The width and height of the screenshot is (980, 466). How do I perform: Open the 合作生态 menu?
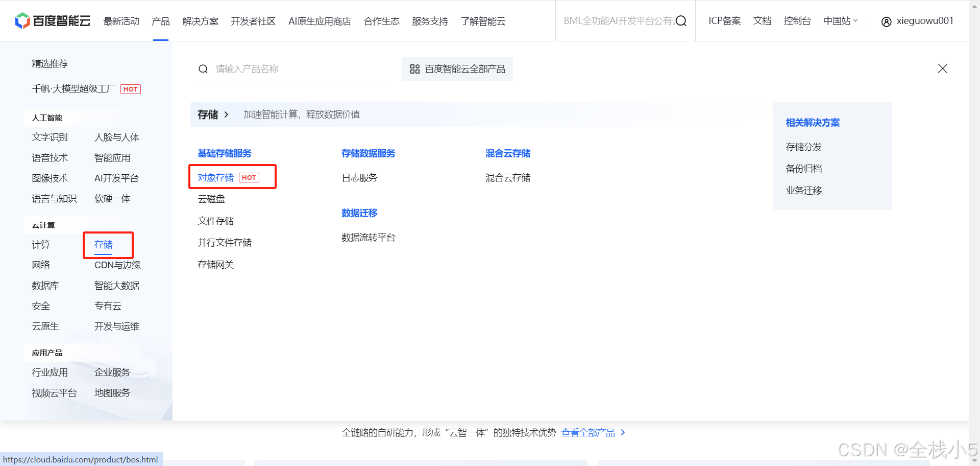[x=382, y=21]
